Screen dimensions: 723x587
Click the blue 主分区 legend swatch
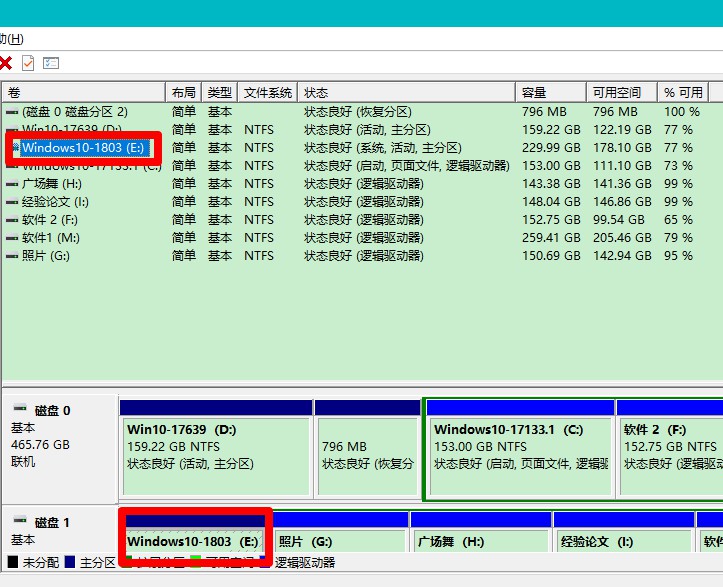click(68, 563)
